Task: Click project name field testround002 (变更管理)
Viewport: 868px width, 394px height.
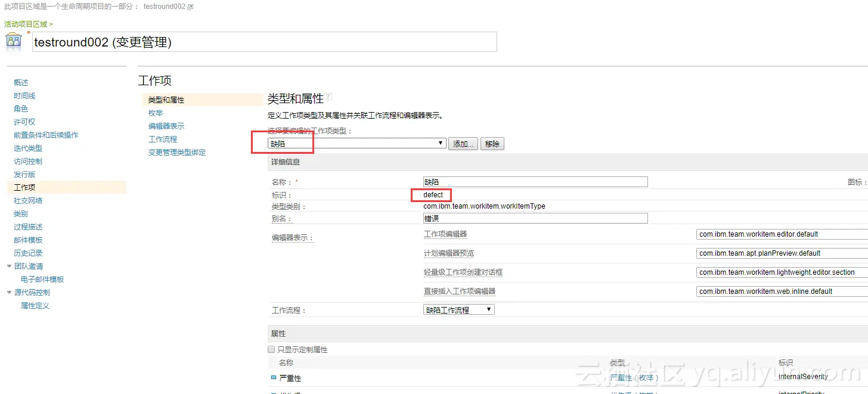Action: (265, 42)
